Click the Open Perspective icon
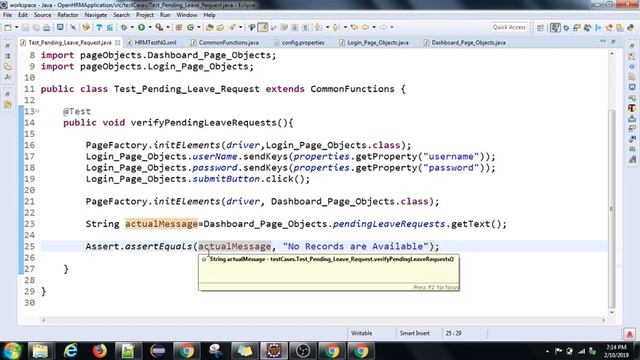Image resolution: width=640 pixels, height=360 pixels. pos(540,28)
